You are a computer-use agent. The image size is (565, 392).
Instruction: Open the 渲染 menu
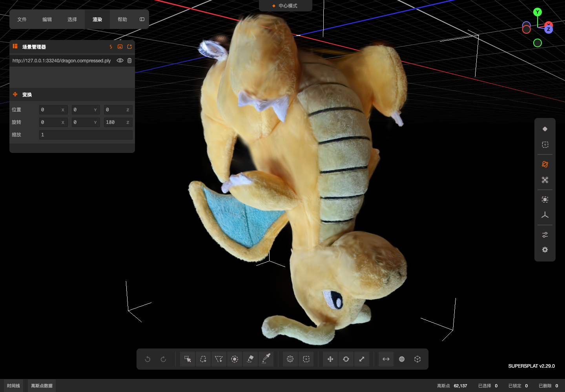click(x=97, y=19)
